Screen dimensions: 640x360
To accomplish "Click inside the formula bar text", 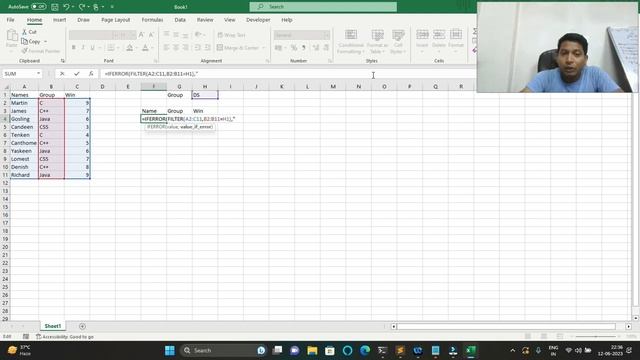I will pyautogui.click(x=151, y=74).
